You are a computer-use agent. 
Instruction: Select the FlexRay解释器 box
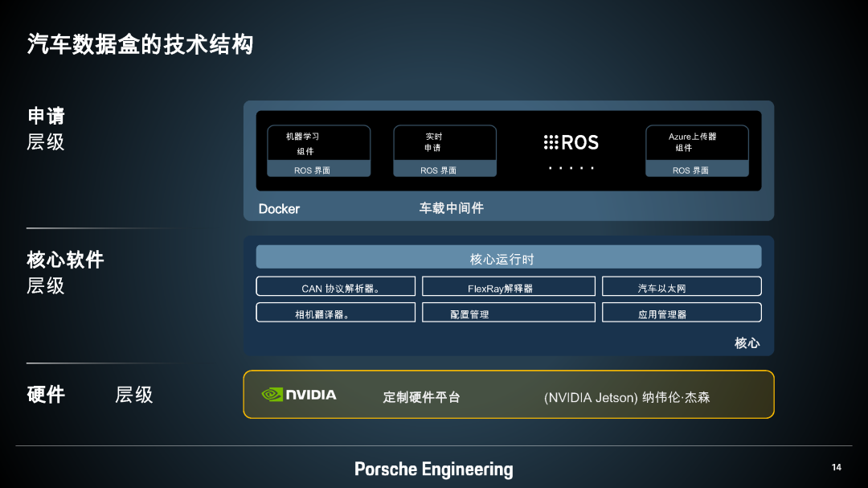point(508,286)
